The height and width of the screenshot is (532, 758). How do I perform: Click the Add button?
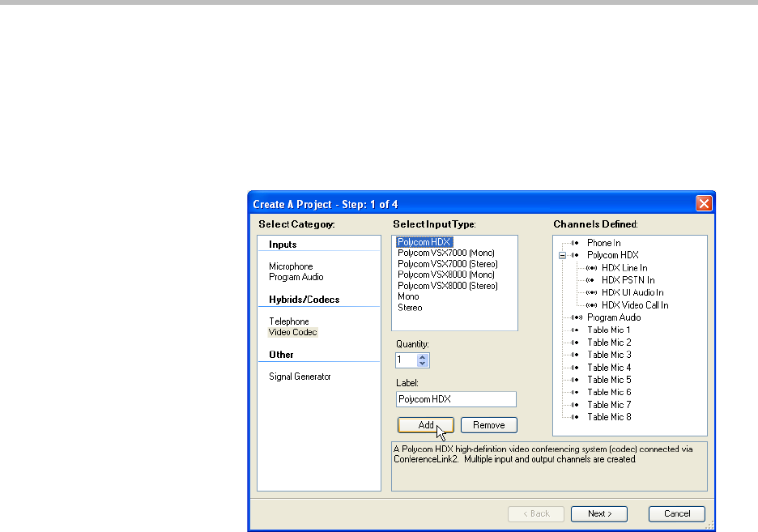(x=425, y=425)
